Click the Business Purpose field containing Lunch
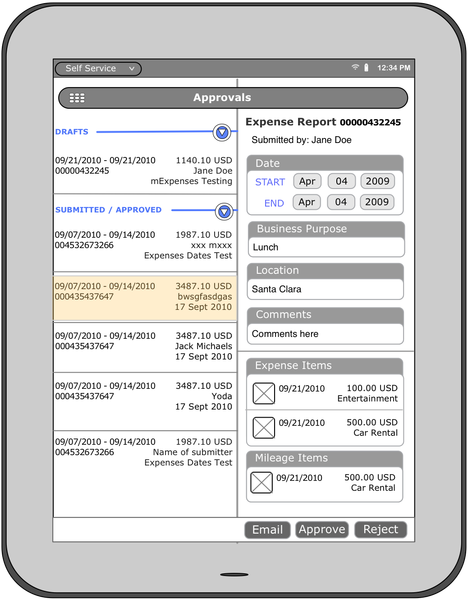 pos(326,247)
